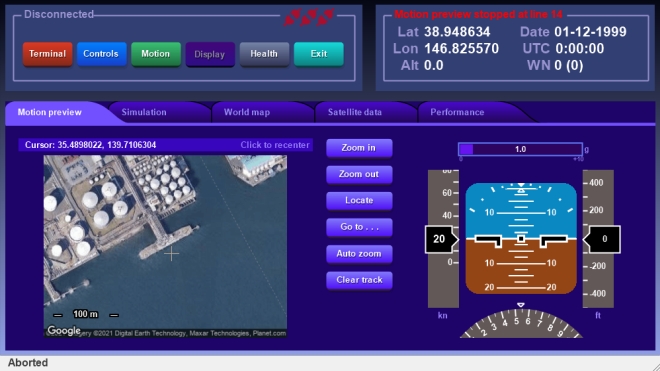Click the red satellite arrows icon
The width and height of the screenshot is (660, 371).
pyautogui.click(x=309, y=17)
